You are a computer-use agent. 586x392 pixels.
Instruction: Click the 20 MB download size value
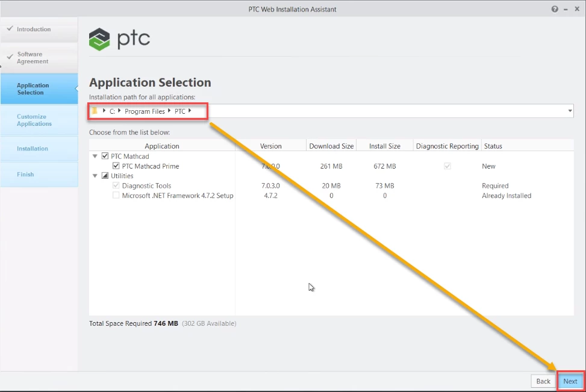[x=331, y=185]
